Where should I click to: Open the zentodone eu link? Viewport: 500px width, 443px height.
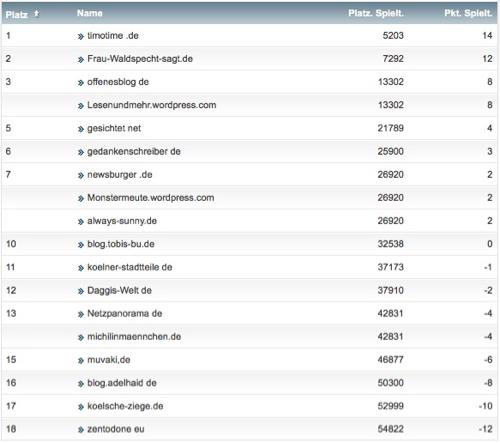(116, 429)
